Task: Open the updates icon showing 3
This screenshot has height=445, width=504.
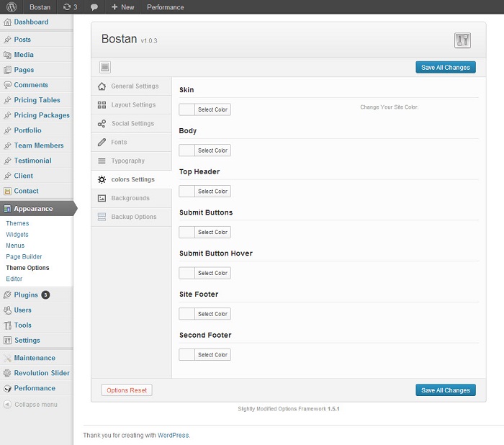Action: tap(70, 7)
